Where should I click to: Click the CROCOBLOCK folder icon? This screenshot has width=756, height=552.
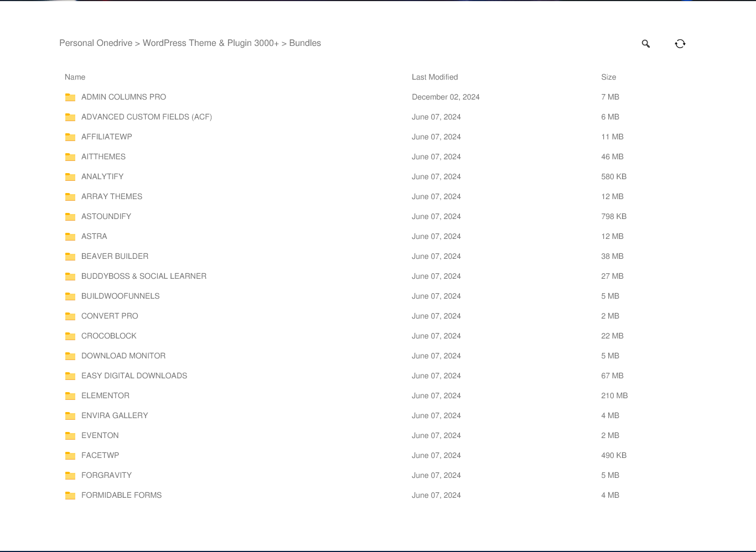pyautogui.click(x=70, y=336)
